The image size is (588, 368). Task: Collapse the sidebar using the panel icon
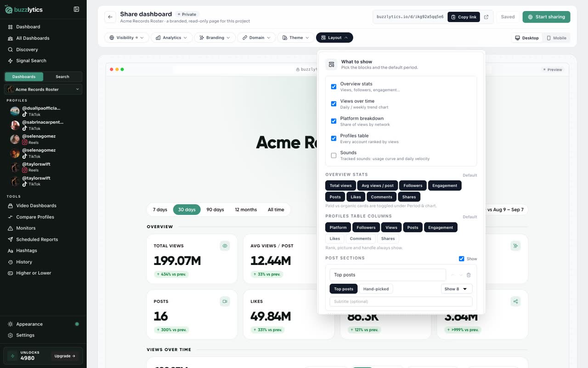[76, 9]
